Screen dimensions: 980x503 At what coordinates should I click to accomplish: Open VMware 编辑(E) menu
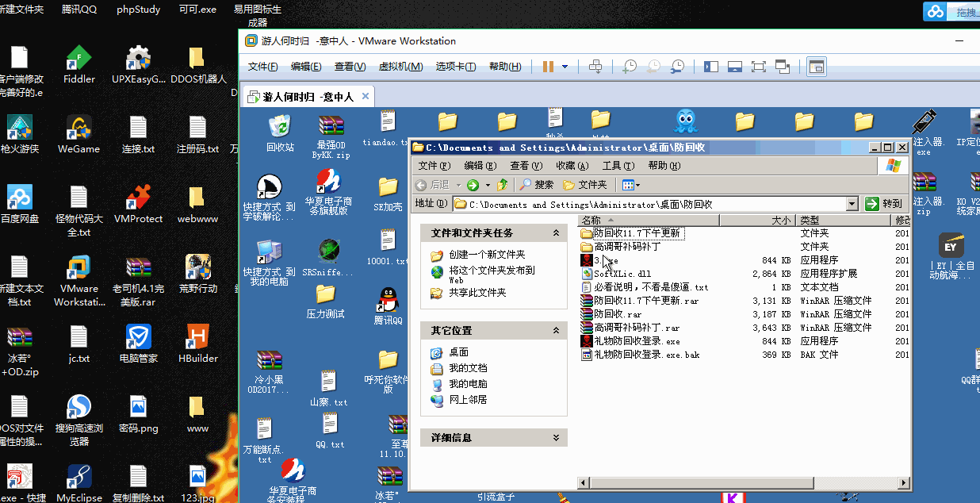306,67
